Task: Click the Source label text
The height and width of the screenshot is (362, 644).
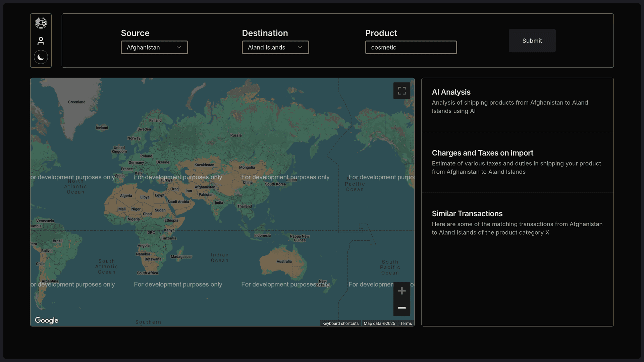Action: tap(135, 33)
